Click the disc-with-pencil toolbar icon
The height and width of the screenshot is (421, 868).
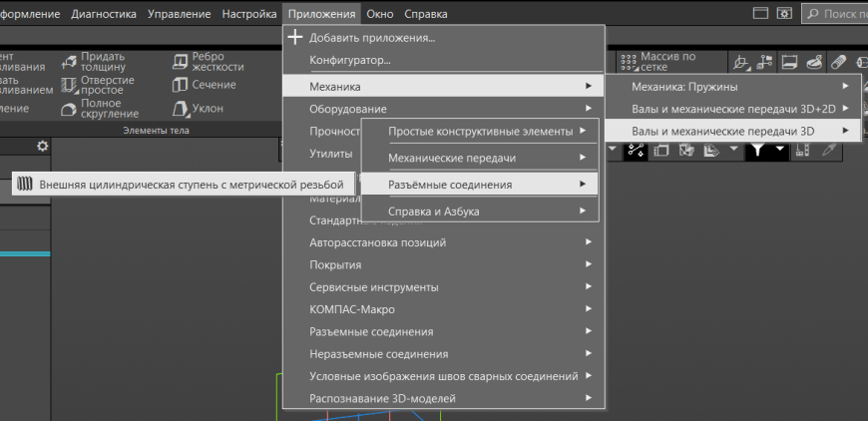[x=813, y=63]
